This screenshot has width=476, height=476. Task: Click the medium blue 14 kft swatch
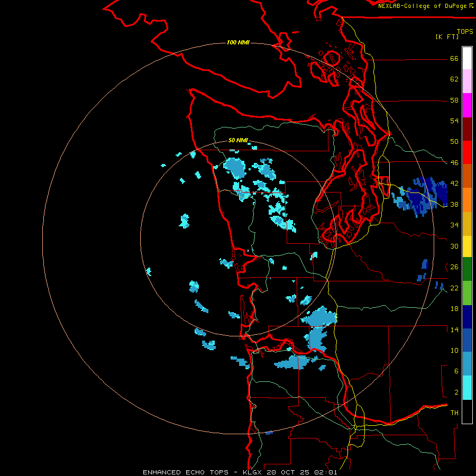(x=467, y=340)
